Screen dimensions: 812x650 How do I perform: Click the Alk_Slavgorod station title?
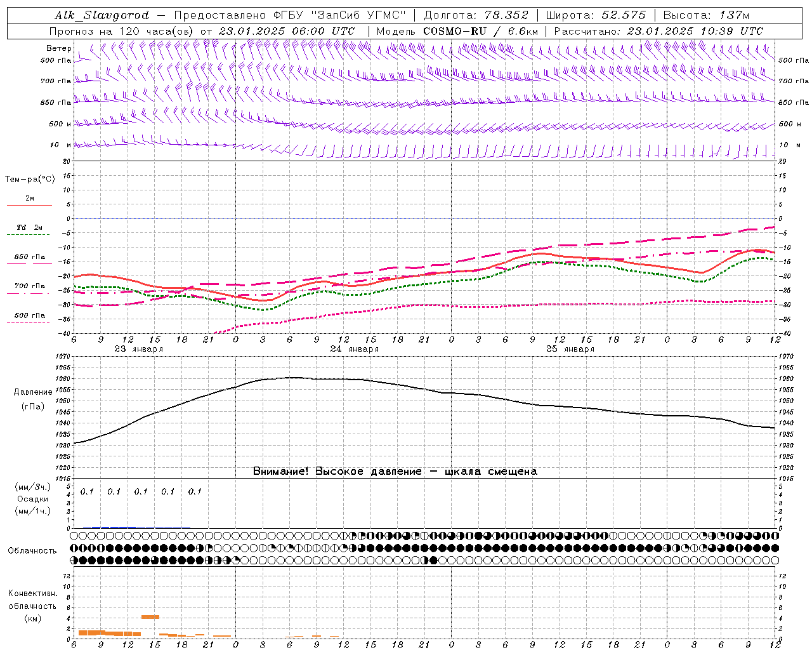point(102,15)
